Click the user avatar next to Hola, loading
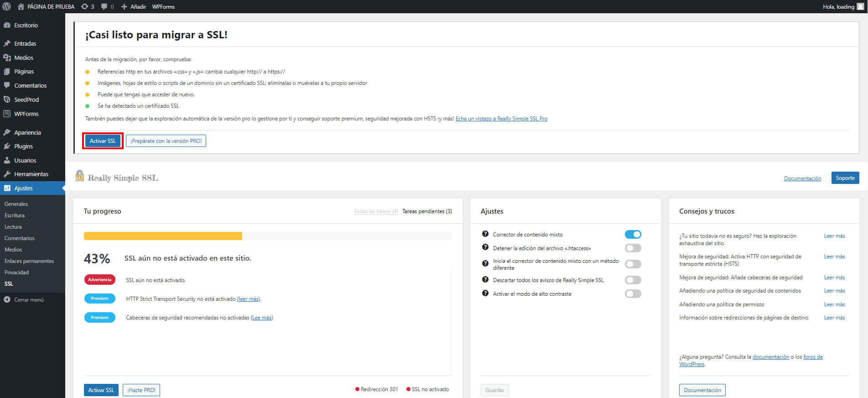The height and width of the screenshot is (398, 868). coord(860,6)
